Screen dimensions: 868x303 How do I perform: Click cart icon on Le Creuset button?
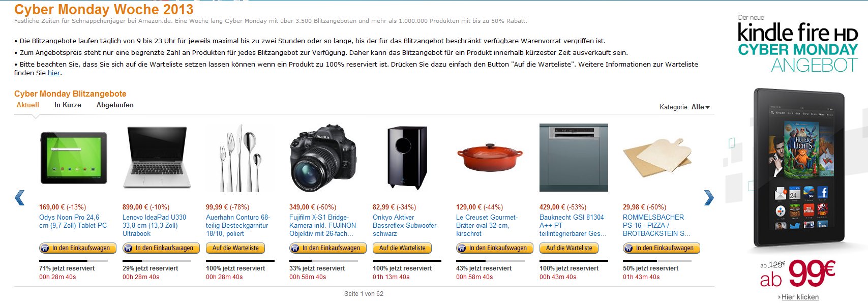462,248
